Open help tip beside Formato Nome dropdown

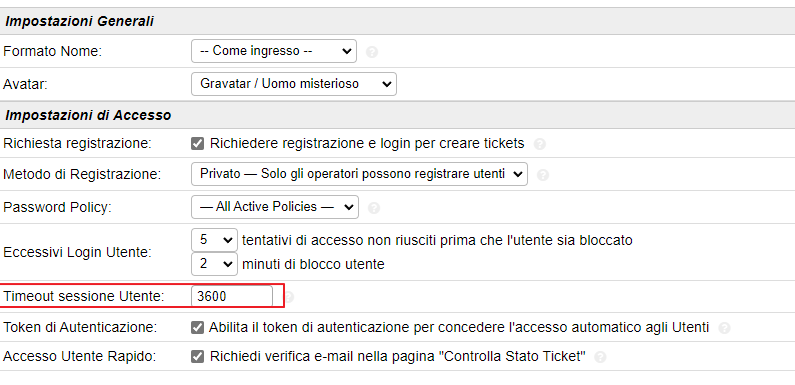[372, 52]
